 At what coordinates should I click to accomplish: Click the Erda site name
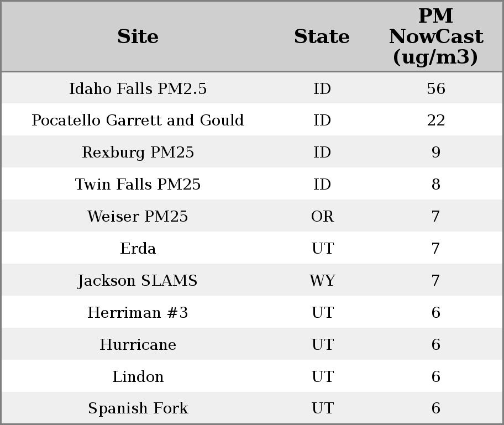point(138,249)
